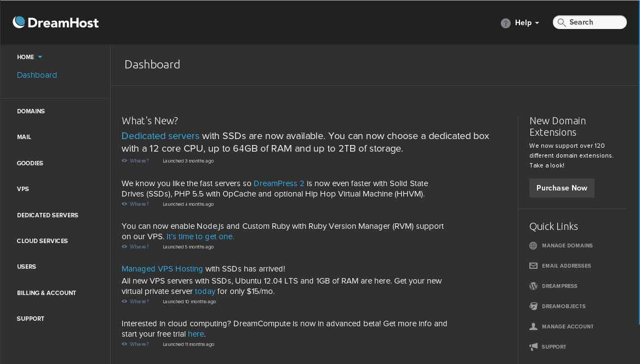Screen dimensions: 640x364
Task: Open the DEDICATED SERVERS sidebar section
Action: click(47, 215)
